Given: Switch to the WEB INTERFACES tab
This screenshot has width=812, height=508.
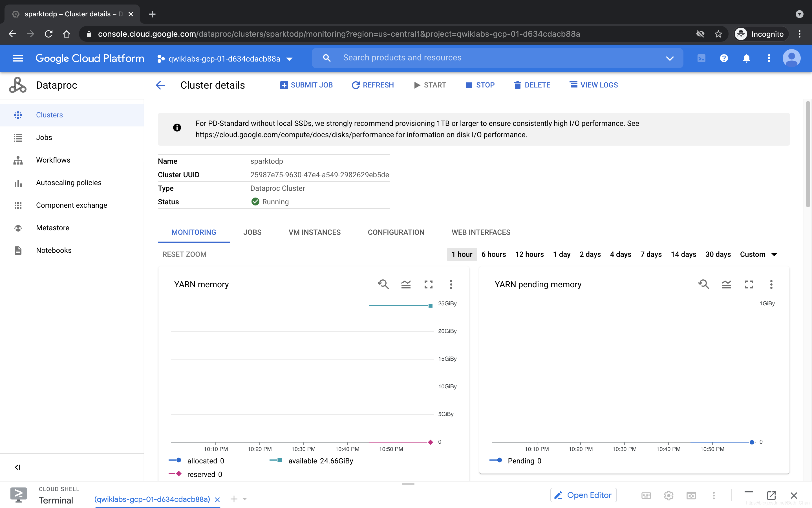Looking at the screenshot, I should tap(481, 232).
